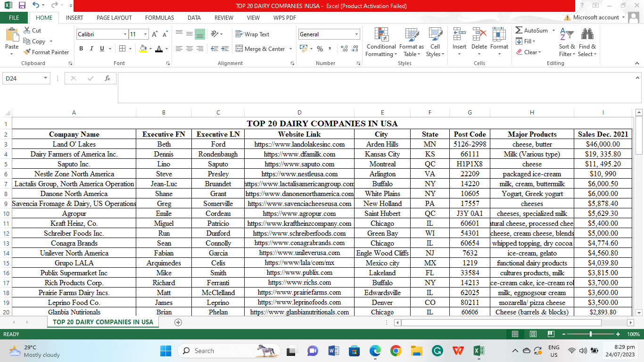The width and height of the screenshot is (644, 362).
Task: Click Increase Decimal icon
Action: (344, 49)
